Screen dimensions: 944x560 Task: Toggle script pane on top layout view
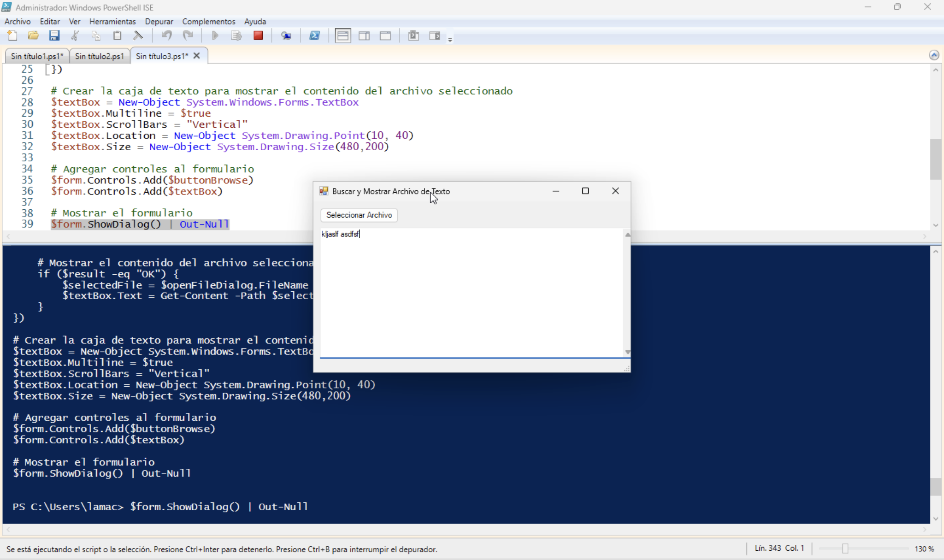342,35
